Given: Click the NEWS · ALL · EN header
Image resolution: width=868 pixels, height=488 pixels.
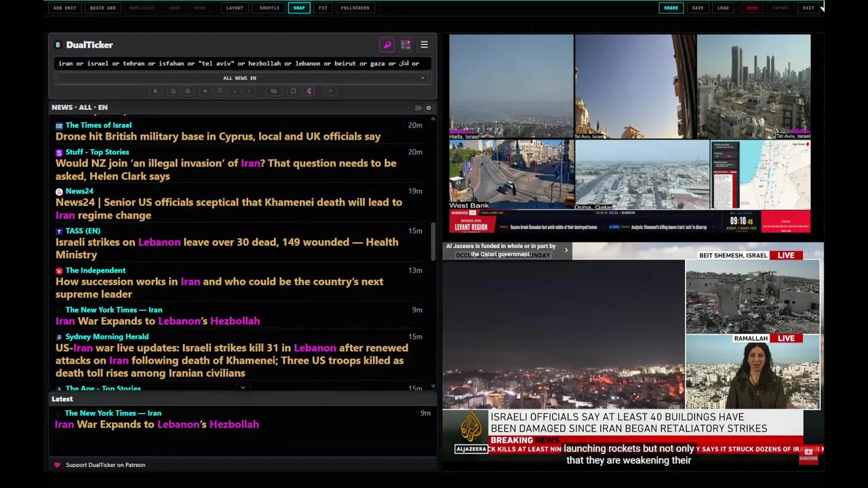Looking at the screenshot, I should tap(79, 107).
